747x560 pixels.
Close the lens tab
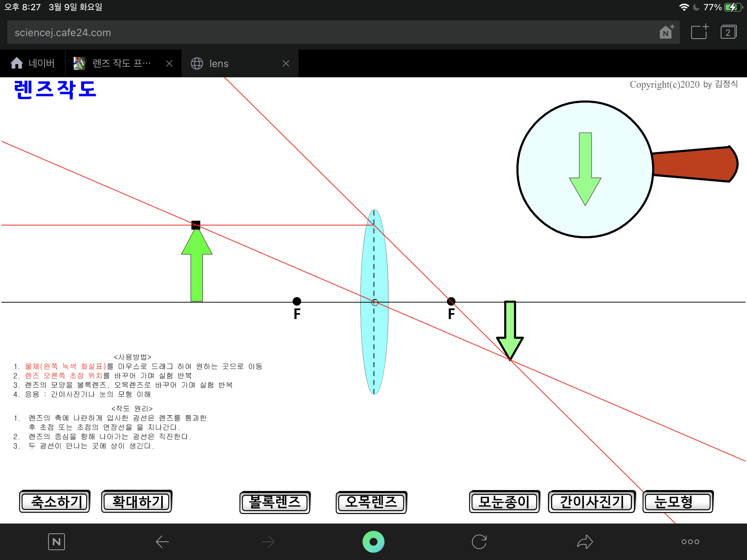click(286, 63)
